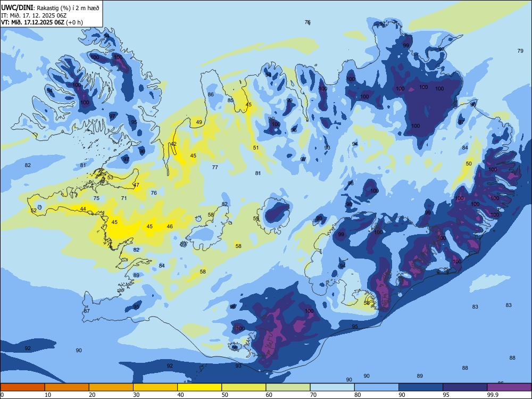Viewport: 532px width, 399px height.
Task: Click the 71 humidity value on the map
Action: (124, 198)
